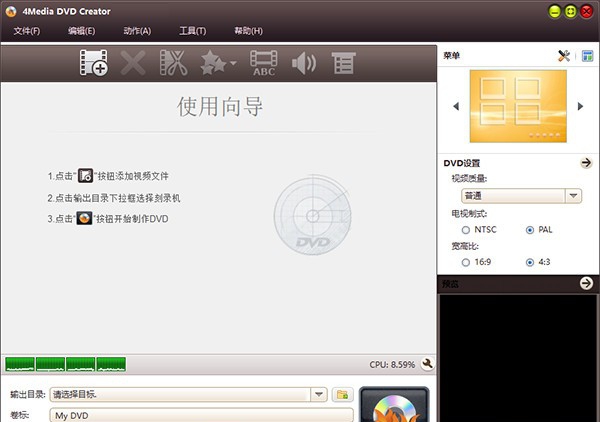Open the 帮助(H) menu
The width and height of the screenshot is (600, 422).
248,31
